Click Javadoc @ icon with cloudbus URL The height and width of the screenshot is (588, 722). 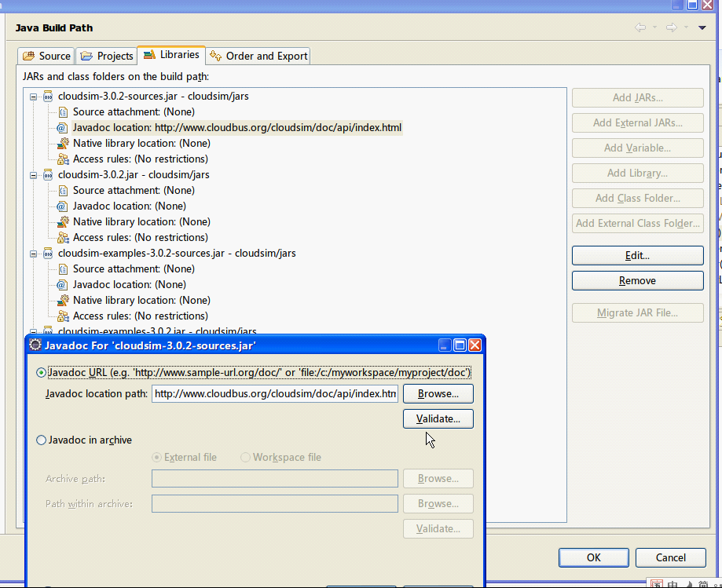(62, 127)
